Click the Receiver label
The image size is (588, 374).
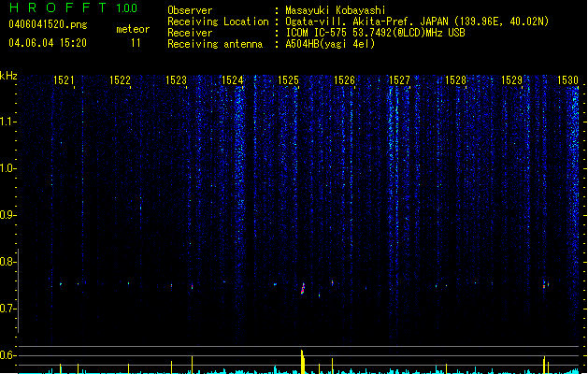(x=190, y=33)
